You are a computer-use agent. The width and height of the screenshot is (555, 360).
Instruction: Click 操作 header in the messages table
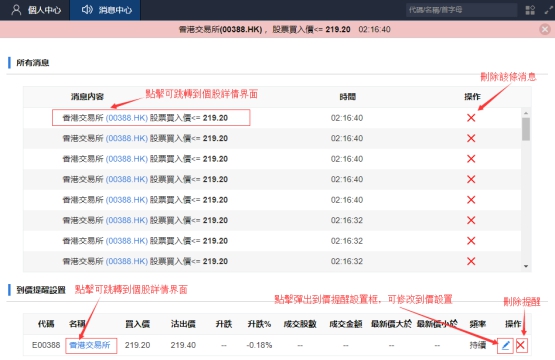(x=472, y=97)
